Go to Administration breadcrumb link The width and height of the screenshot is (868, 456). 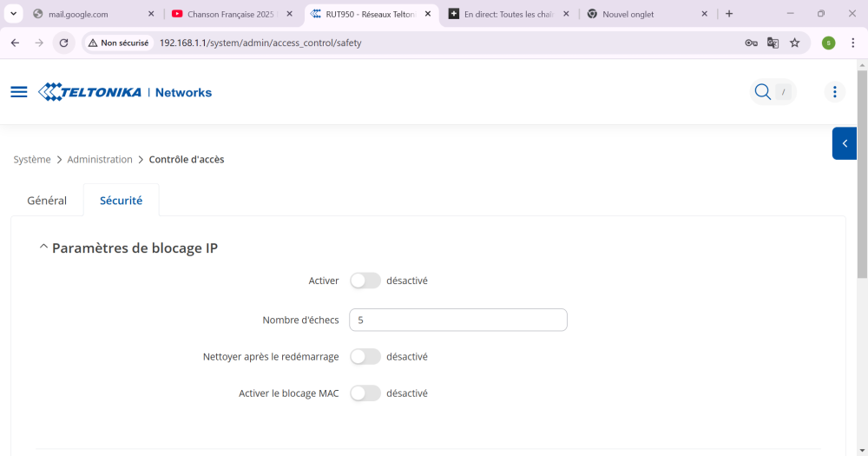tap(100, 160)
